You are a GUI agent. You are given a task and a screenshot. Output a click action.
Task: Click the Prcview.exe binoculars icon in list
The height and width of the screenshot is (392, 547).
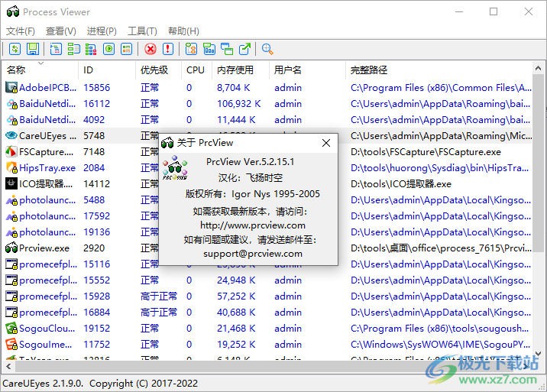pos(11,248)
